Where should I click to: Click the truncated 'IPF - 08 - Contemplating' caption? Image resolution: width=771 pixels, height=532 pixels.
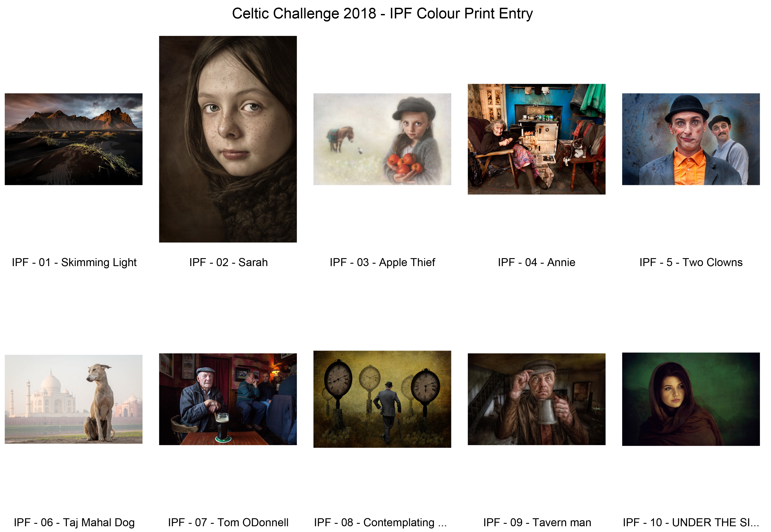click(380, 523)
